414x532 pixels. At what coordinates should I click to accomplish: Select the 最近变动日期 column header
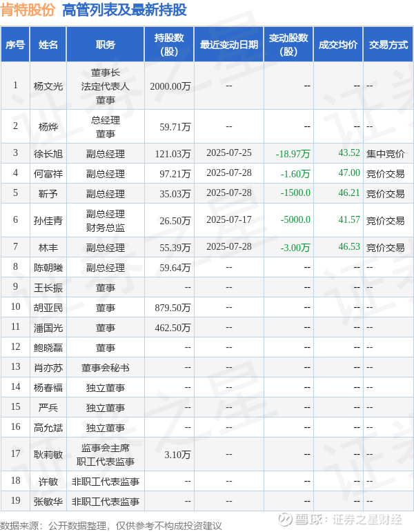(x=229, y=45)
